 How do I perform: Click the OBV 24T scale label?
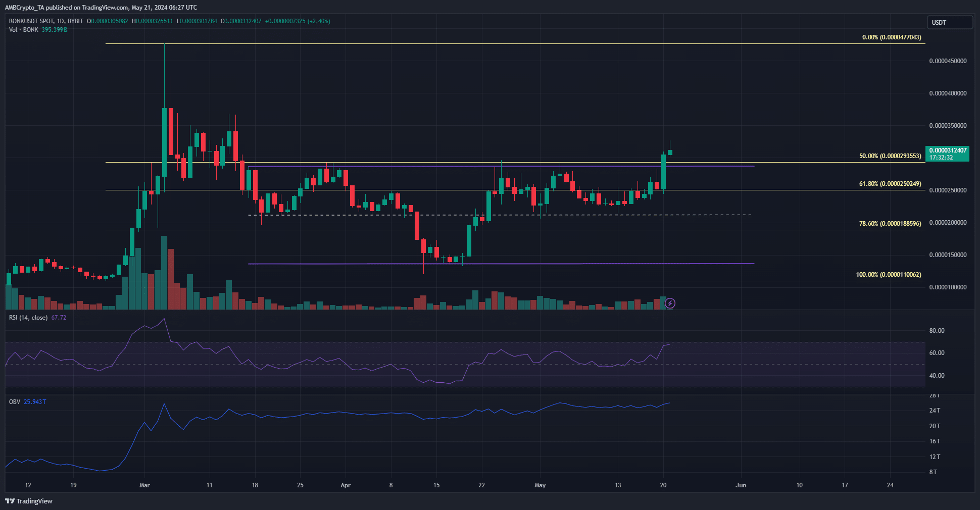tap(935, 411)
